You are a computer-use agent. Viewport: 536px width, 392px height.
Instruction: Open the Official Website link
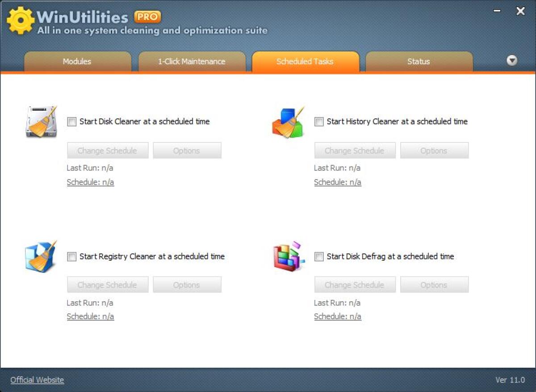click(37, 379)
